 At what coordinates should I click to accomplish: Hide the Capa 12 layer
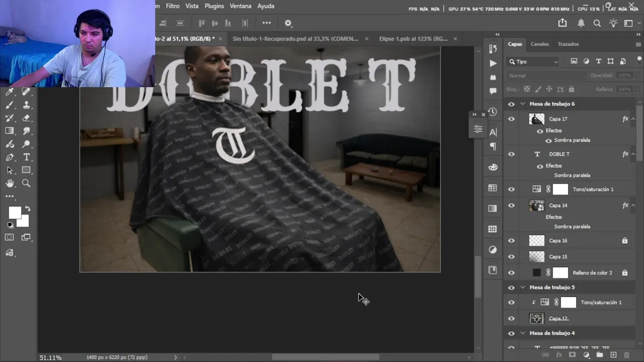(511, 319)
